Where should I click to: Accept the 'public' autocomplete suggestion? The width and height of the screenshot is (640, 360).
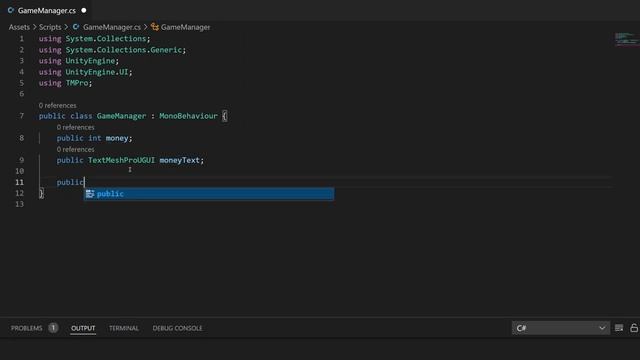pos(209,194)
